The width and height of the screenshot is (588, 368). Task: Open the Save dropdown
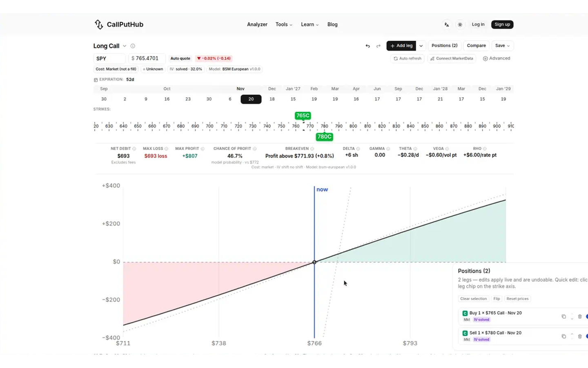[502, 46]
